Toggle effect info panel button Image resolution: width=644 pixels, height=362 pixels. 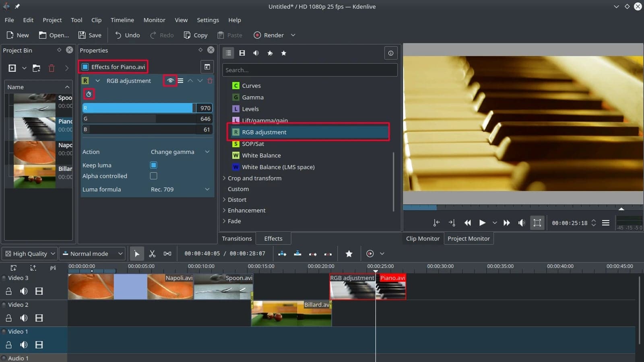point(390,53)
